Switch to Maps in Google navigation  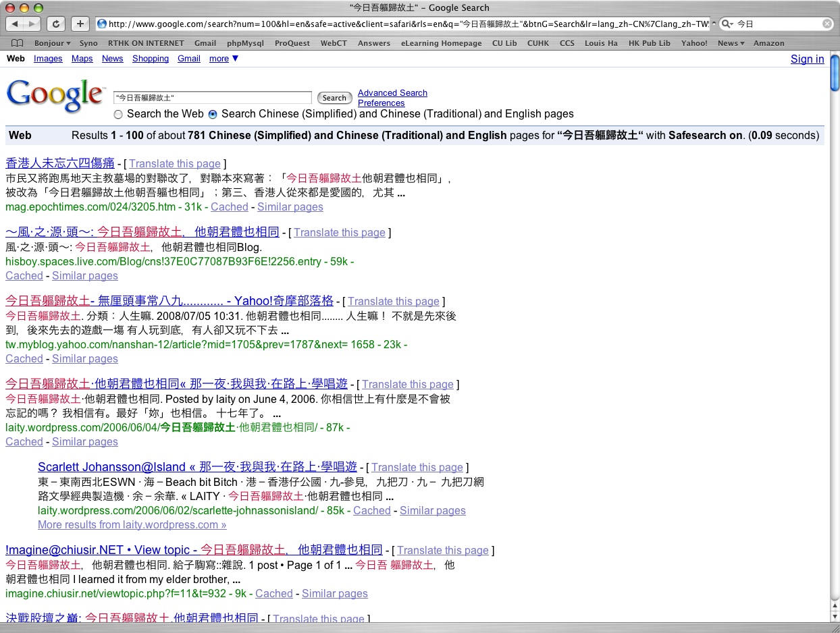82,59
